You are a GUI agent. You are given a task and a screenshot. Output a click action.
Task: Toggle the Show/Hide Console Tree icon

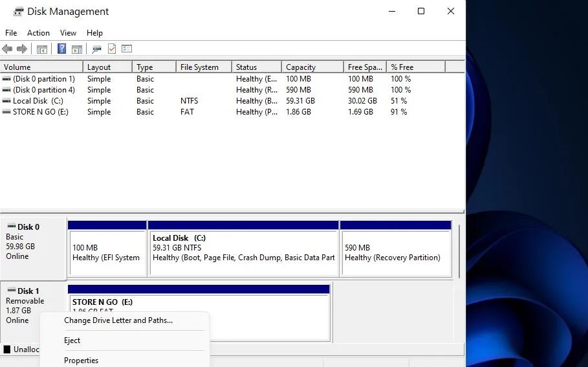coord(42,49)
